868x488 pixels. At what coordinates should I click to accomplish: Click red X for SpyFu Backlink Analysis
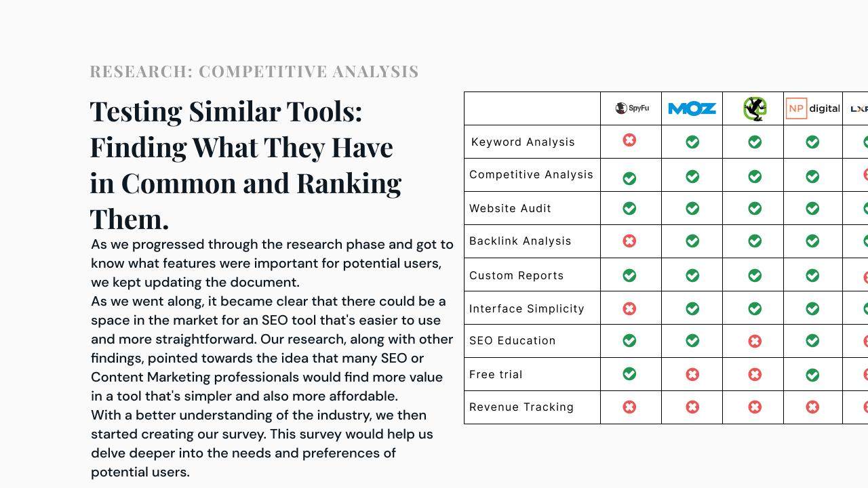629,241
